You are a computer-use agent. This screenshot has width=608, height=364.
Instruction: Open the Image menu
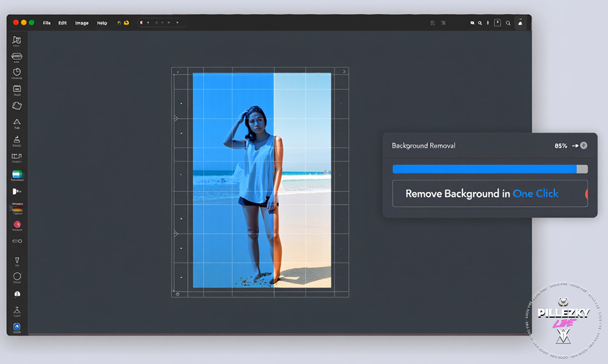pyautogui.click(x=82, y=23)
